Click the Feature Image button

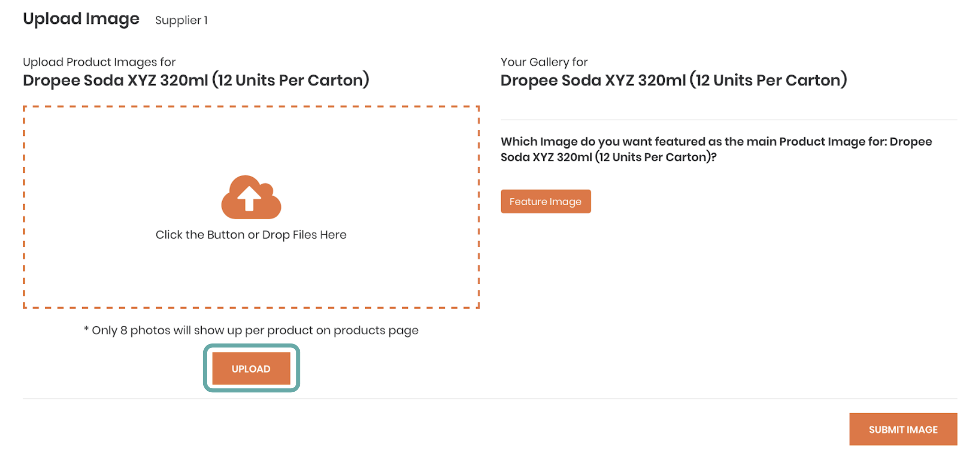click(x=546, y=202)
